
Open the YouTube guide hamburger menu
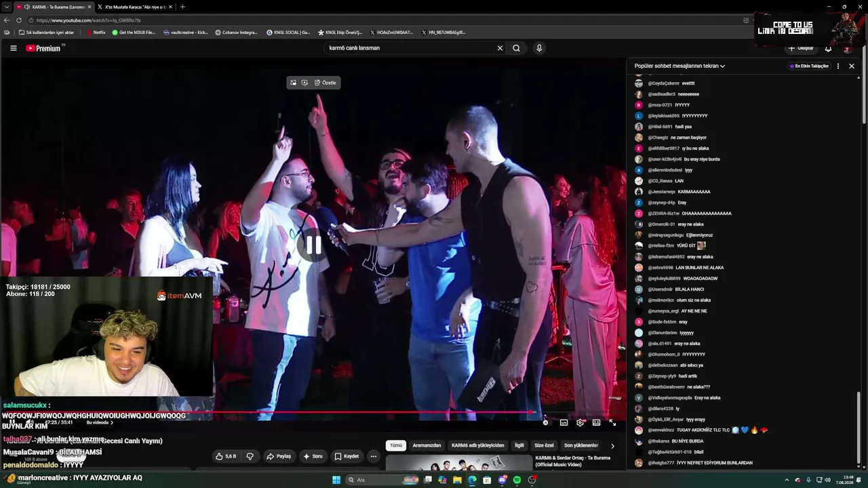coord(13,48)
